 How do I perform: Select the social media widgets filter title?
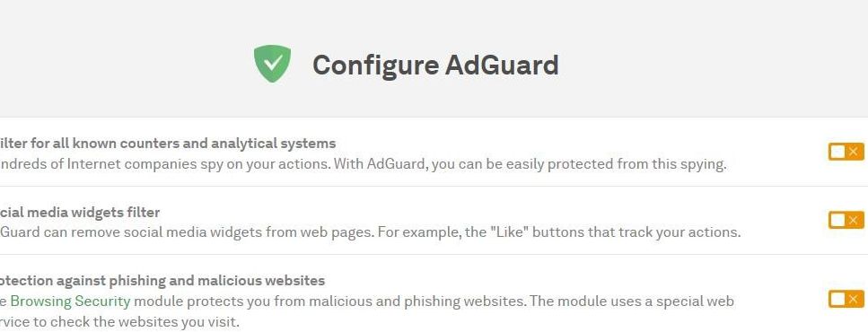[x=80, y=213]
